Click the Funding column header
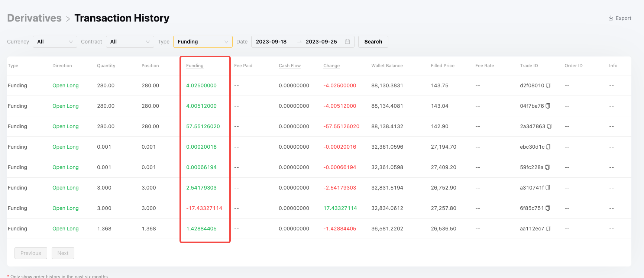The height and width of the screenshot is (278, 644). [195, 66]
